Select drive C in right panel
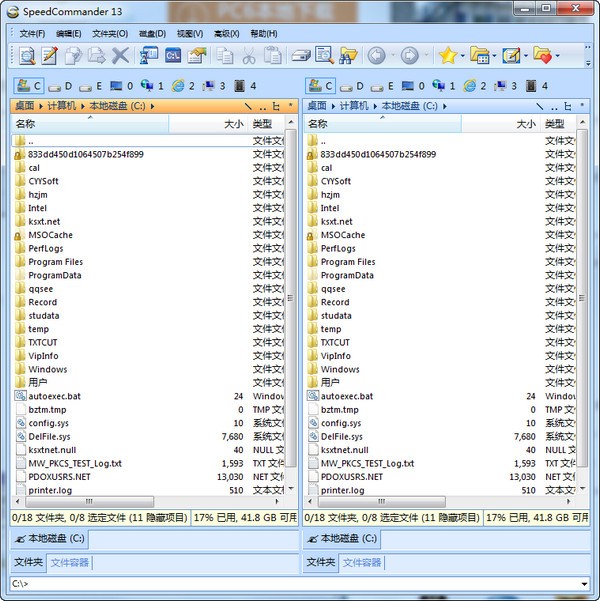The height and width of the screenshot is (601, 600). point(321,86)
